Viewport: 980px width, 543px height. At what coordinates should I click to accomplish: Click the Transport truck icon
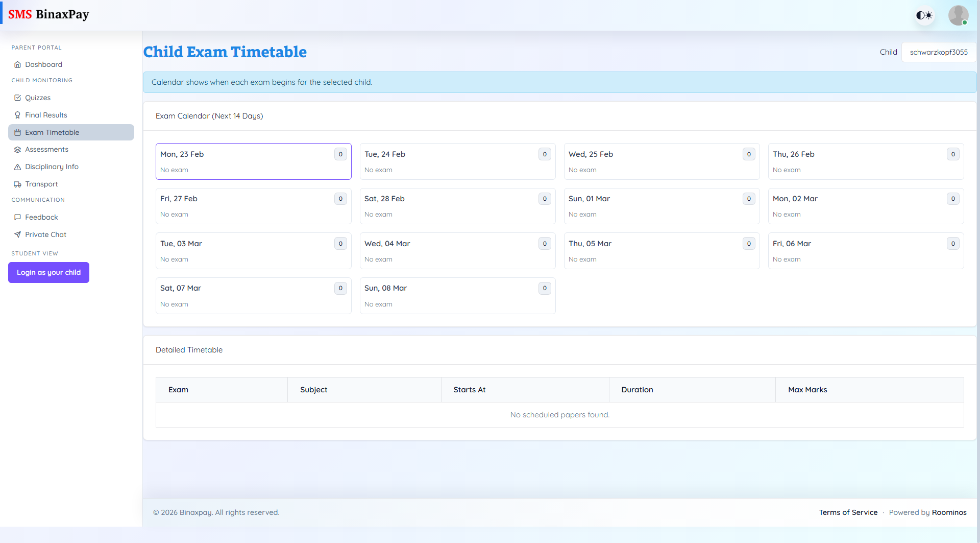17,184
